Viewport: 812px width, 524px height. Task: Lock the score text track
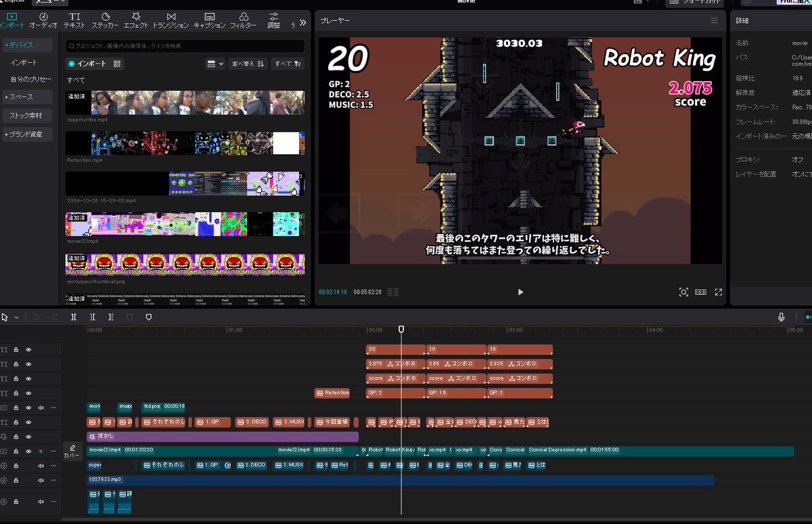pos(16,379)
